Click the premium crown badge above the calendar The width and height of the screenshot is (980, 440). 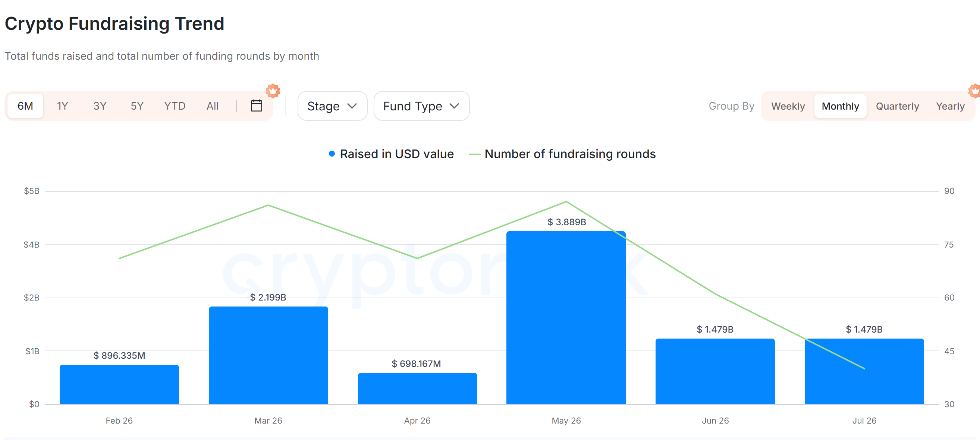tap(273, 91)
